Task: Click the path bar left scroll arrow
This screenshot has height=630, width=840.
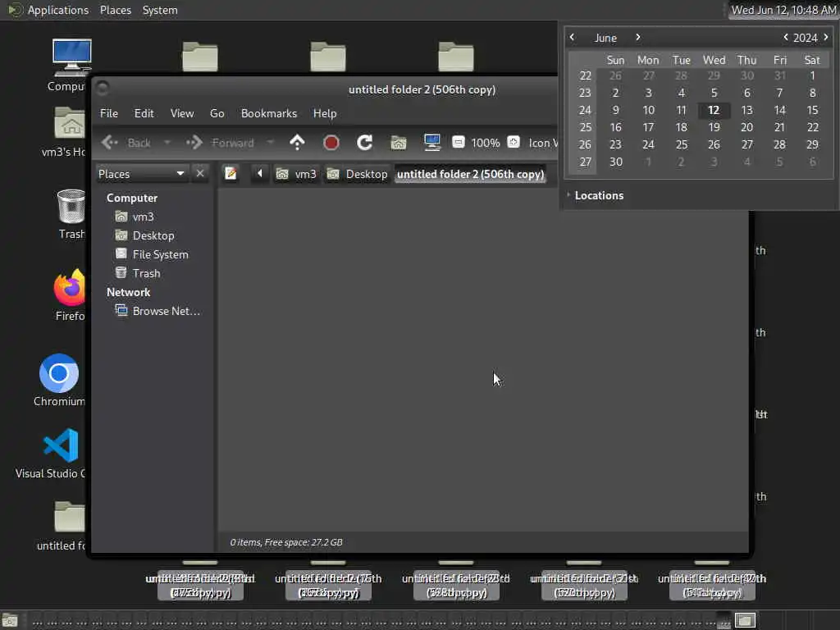Action: [x=260, y=174]
